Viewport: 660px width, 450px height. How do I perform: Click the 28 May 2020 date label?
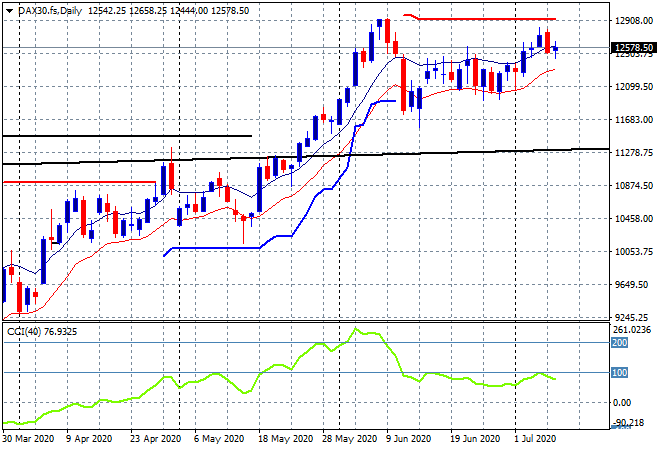349,439
